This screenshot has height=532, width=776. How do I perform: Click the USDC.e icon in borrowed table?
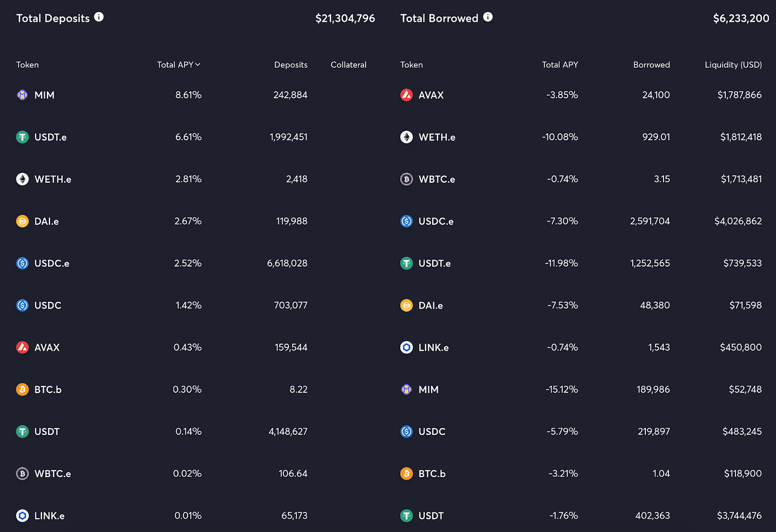click(x=407, y=221)
